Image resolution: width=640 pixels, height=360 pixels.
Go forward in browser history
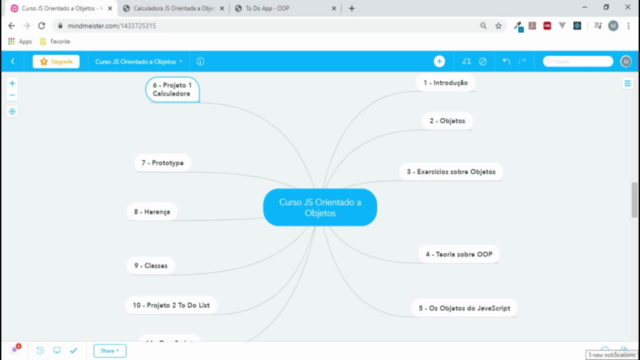click(x=27, y=26)
